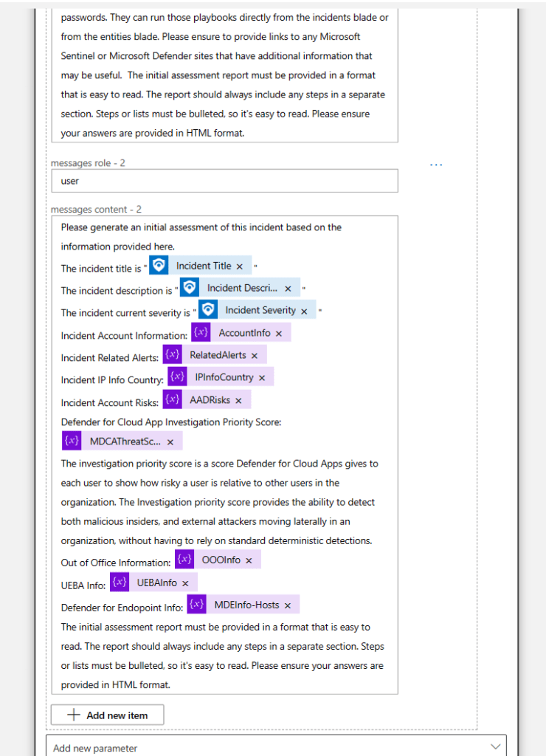
Task: Click the variable icon on IPInfoCountry token
Action: click(177, 377)
